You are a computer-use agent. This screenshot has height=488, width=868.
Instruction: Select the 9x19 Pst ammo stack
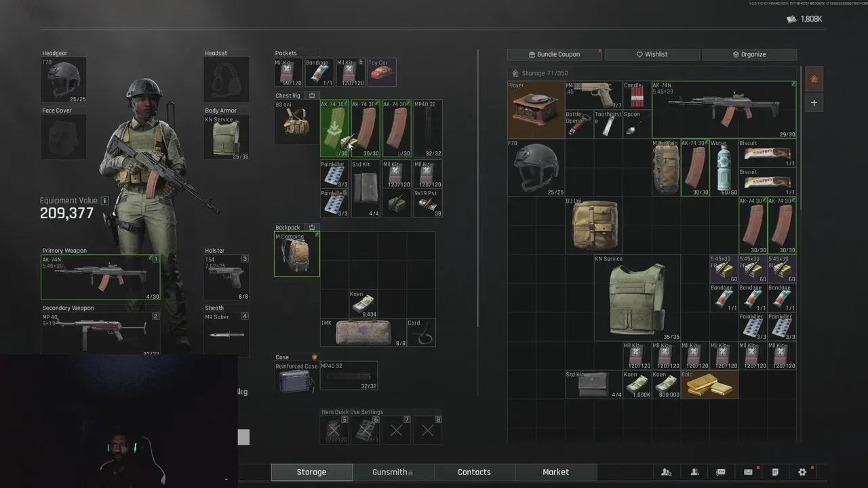point(428,203)
